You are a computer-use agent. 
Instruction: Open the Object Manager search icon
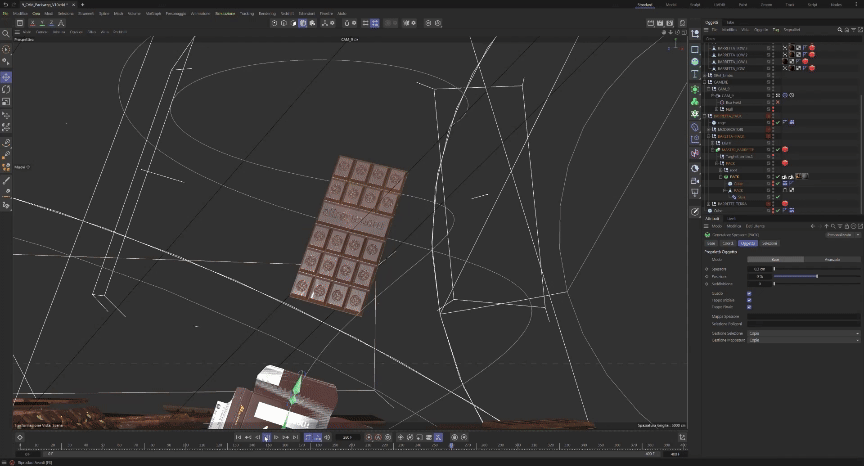(840, 30)
